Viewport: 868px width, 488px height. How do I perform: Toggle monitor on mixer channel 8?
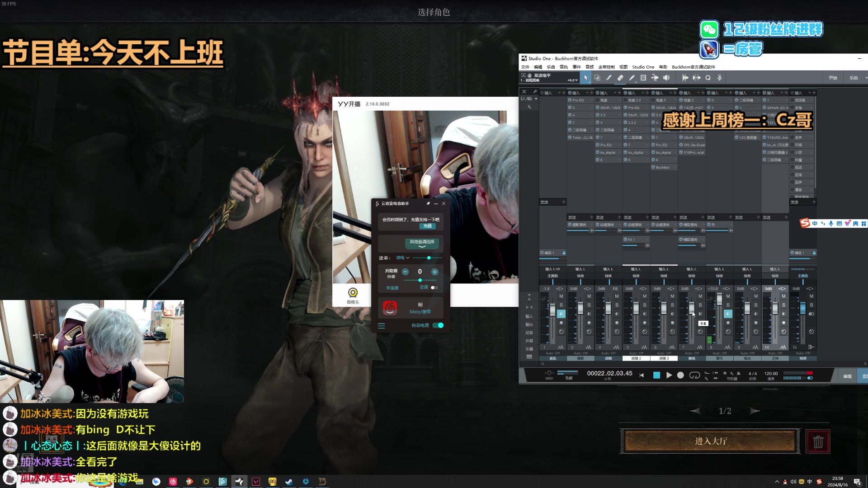click(x=728, y=314)
